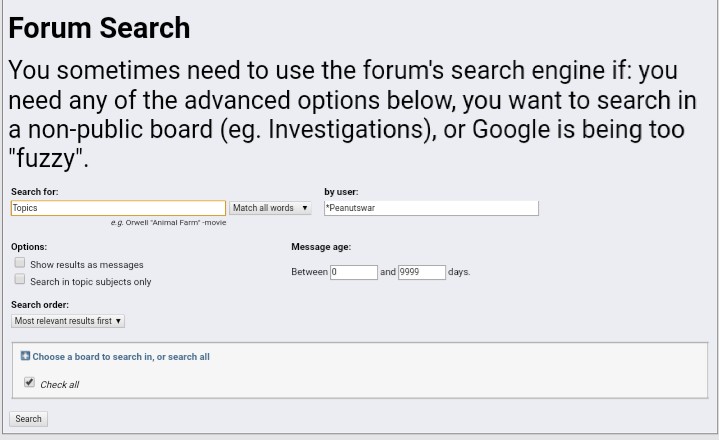Viewport: 719px width, 440px height.
Task: Enable Show results as messages checkbox
Action: tap(19, 263)
